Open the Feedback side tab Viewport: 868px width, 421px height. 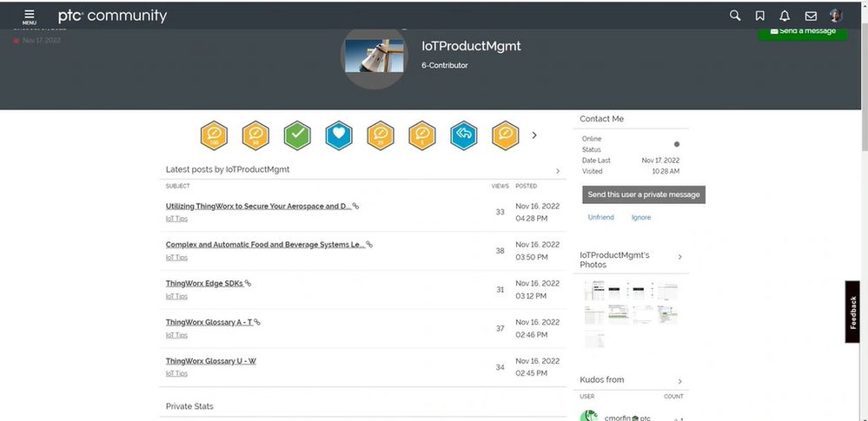point(853,312)
